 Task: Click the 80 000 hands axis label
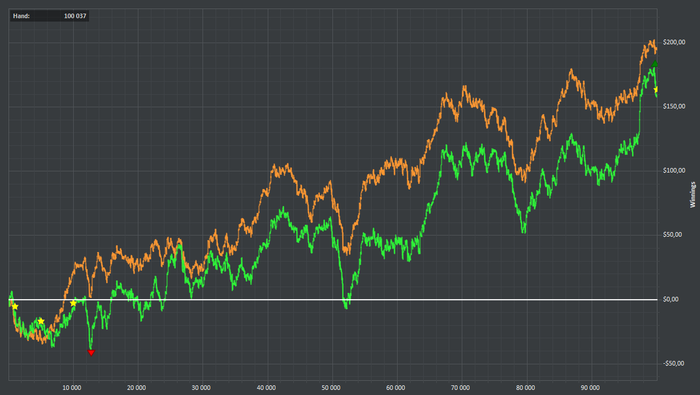(x=525, y=388)
